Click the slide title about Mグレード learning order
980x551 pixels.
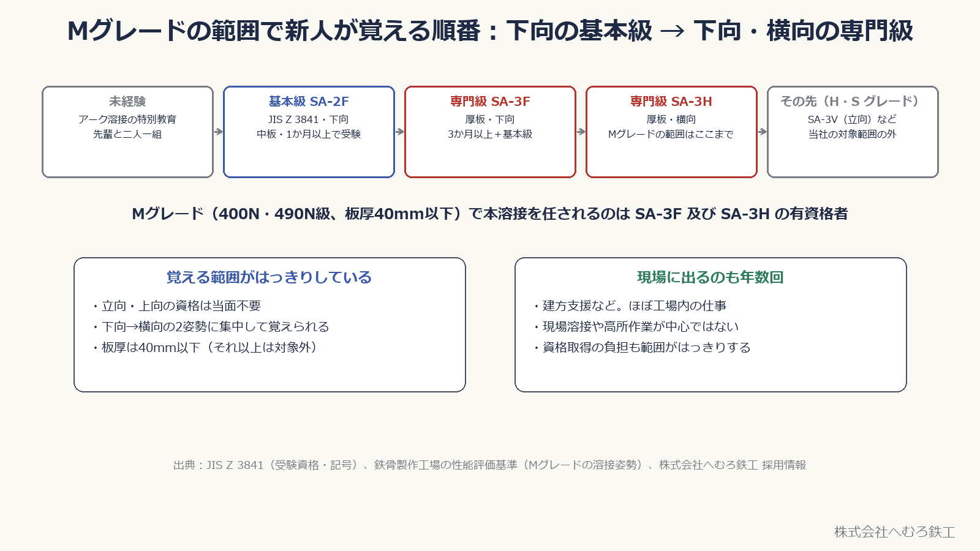coord(490,31)
